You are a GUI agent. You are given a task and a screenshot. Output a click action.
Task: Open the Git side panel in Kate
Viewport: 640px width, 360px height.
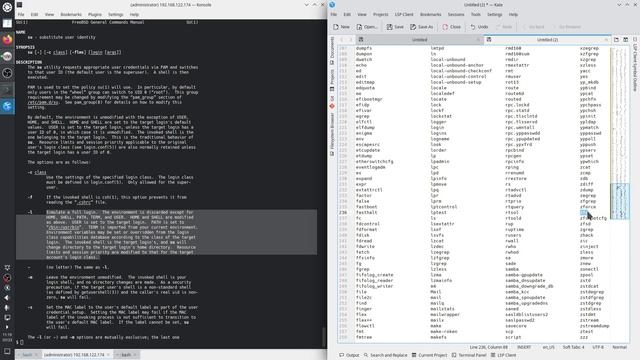pyautogui.click(x=332, y=102)
